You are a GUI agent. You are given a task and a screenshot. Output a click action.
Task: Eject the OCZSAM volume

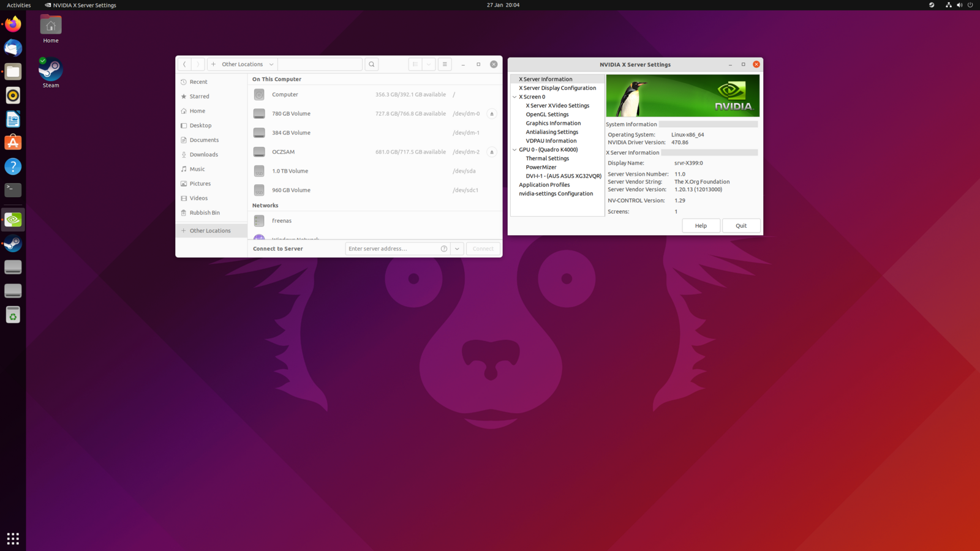[x=492, y=152]
